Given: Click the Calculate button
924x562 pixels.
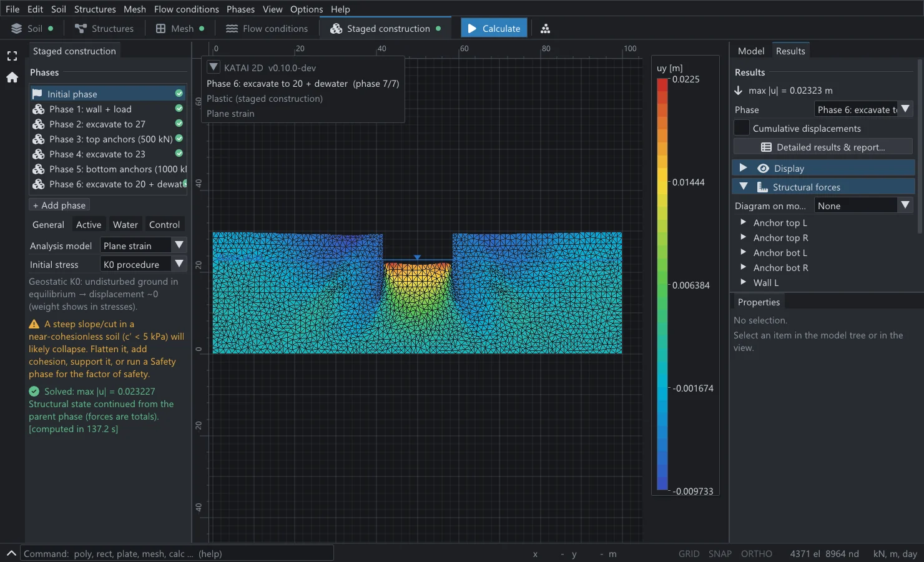Looking at the screenshot, I should coord(494,29).
